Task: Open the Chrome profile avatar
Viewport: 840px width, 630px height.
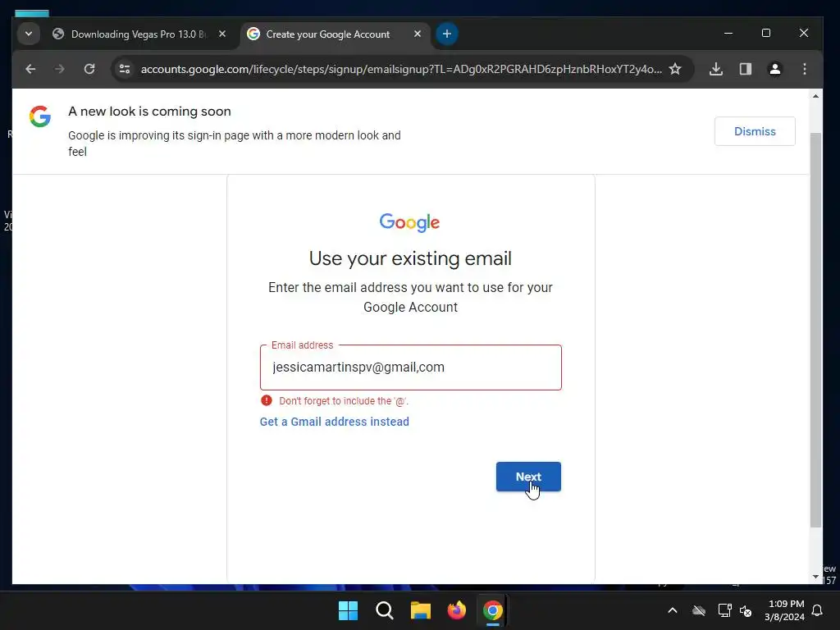Action: (774, 69)
